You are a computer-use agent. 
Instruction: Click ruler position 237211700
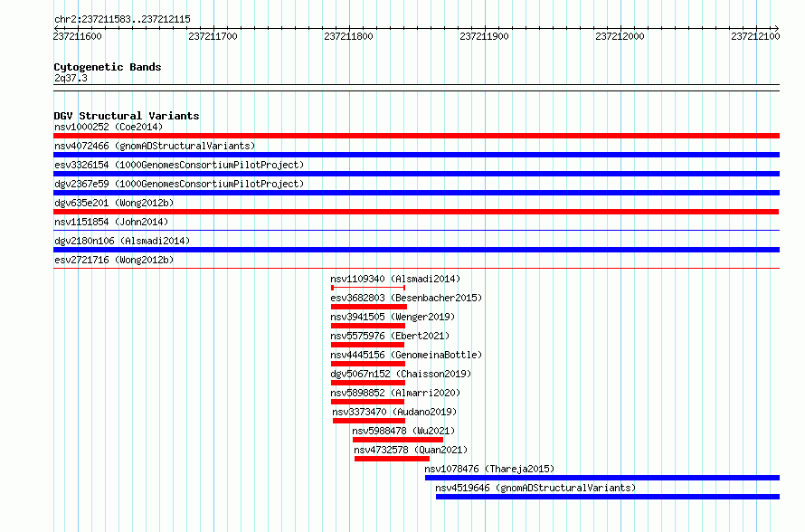pos(213,36)
